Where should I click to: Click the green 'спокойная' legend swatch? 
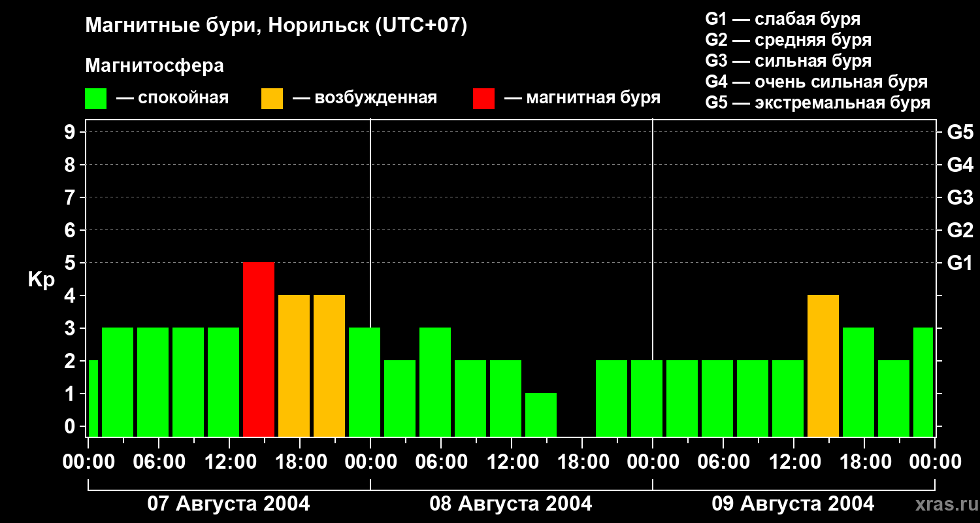point(96,99)
